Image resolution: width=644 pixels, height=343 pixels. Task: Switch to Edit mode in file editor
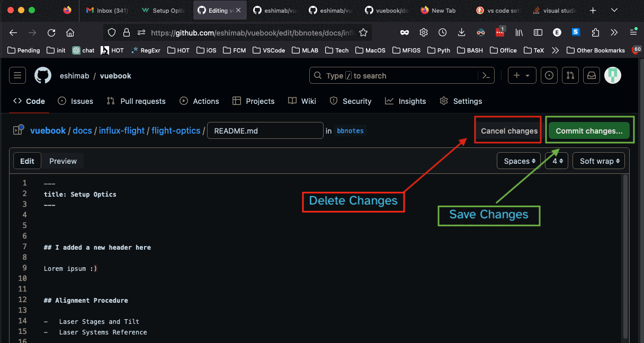point(27,161)
